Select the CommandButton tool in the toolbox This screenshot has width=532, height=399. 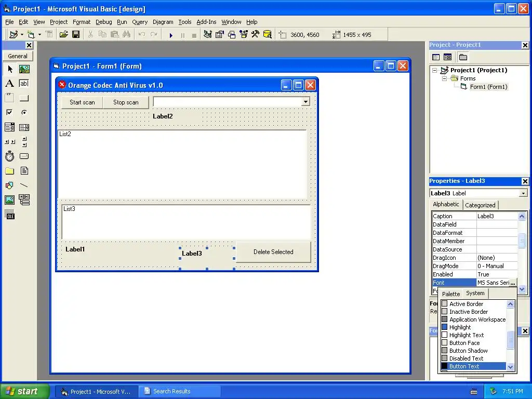[x=24, y=98]
